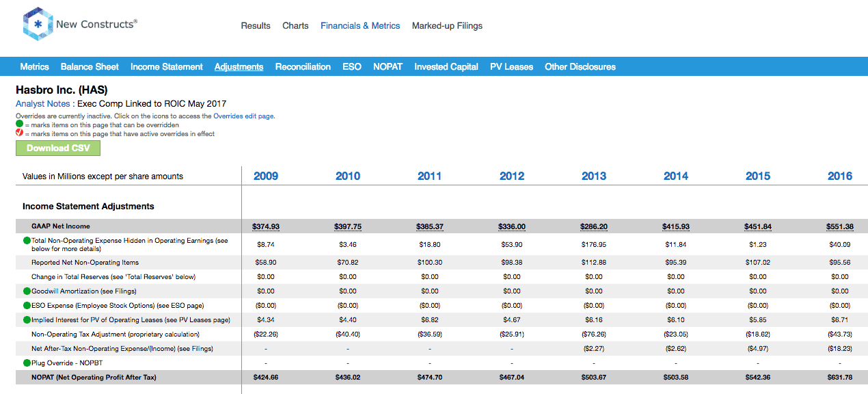Image resolution: width=868 pixels, height=394 pixels.
Task: Open the Other Disclosures sub-tab
Action: 580,67
